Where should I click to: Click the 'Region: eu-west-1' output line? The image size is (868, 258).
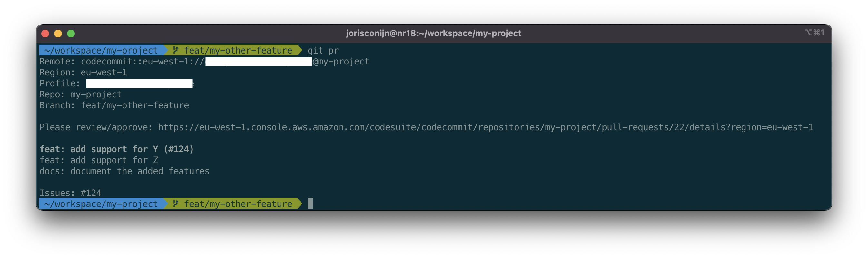[83, 73]
